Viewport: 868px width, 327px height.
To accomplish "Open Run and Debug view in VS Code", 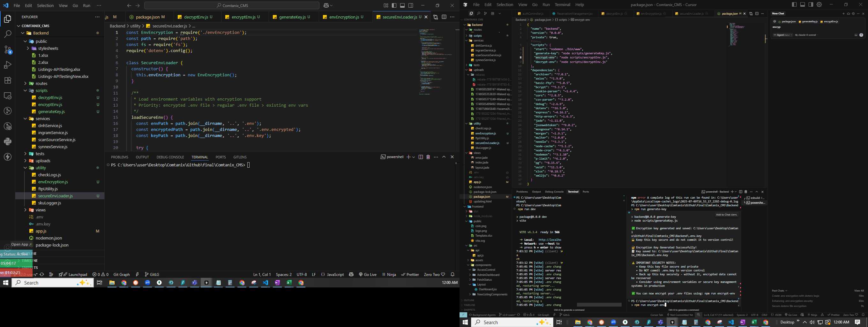I will click(x=7, y=65).
